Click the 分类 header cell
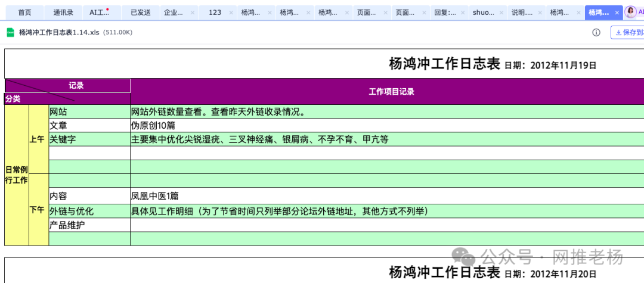The width and height of the screenshot is (644, 283). tap(67, 99)
